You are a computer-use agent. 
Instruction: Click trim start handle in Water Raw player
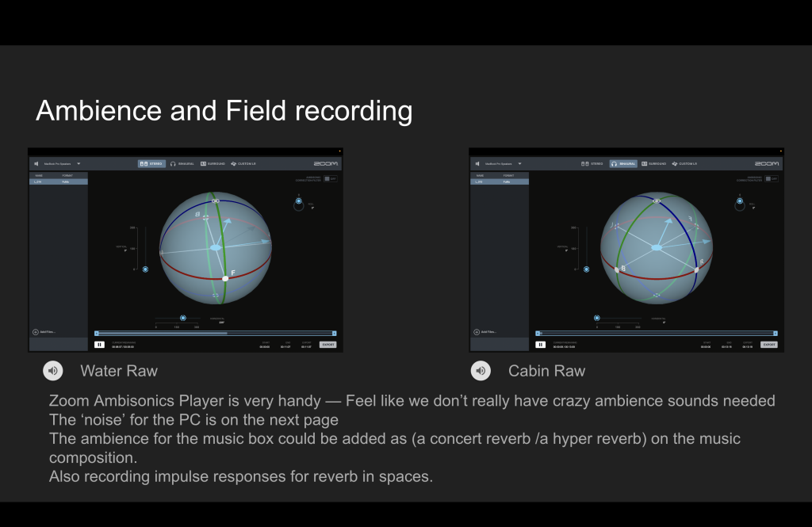(x=97, y=334)
